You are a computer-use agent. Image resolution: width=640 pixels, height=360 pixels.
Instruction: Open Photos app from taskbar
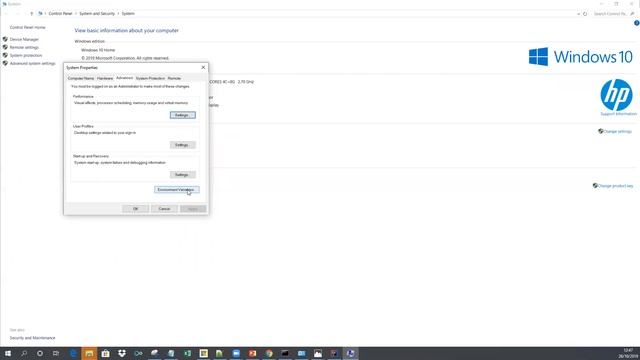click(x=318, y=353)
